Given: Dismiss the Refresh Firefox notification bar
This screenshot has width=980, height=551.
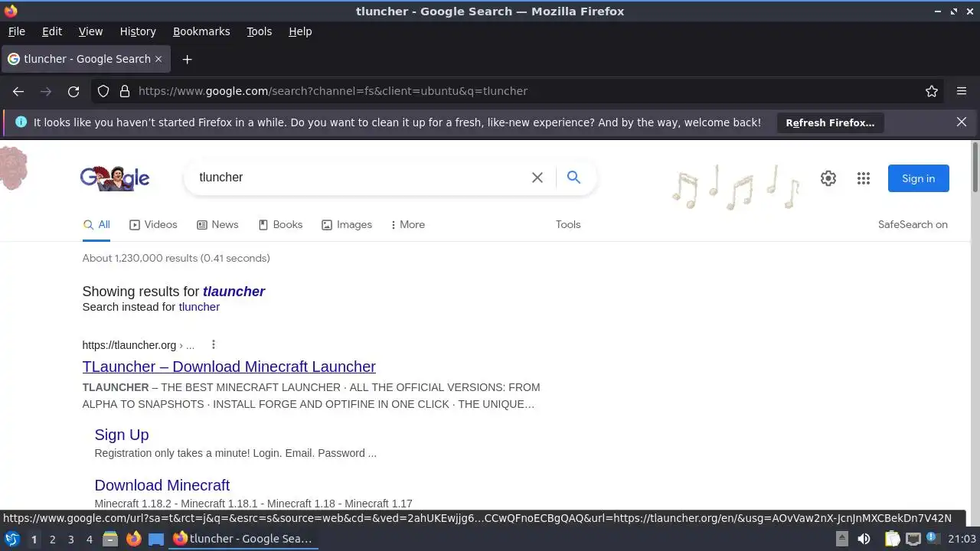Looking at the screenshot, I should pyautogui.click(x=962, y=122).
